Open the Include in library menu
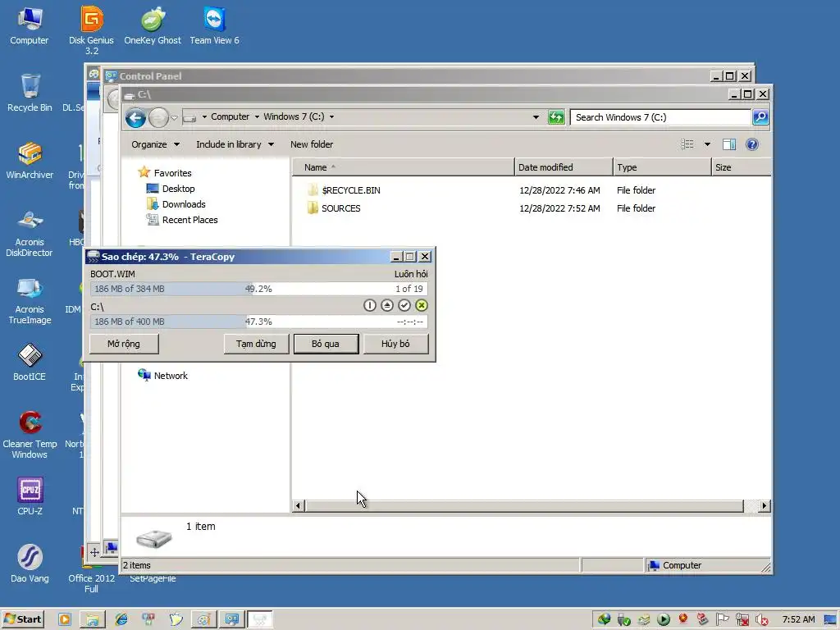 (x=235, y=144)
